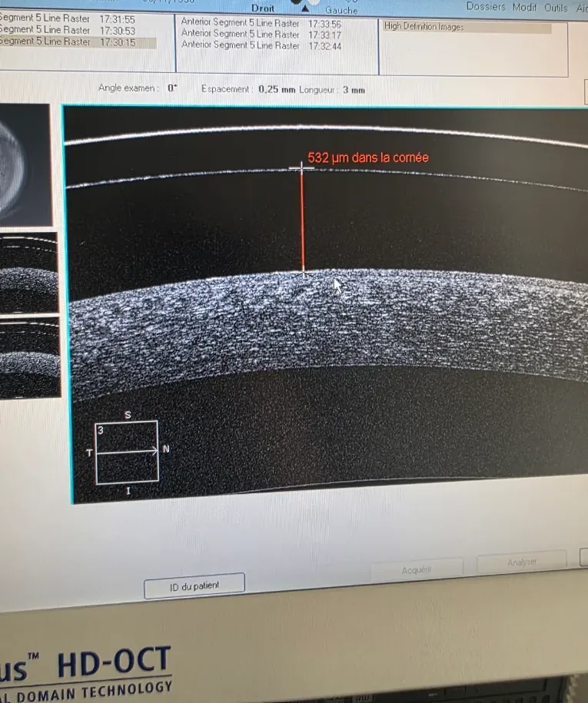Select Anterior Segment 5 Line Raster 17:33:17
The width and height of the screenshot is (588, 703).
pyautogui.click(x=261, y=34)
